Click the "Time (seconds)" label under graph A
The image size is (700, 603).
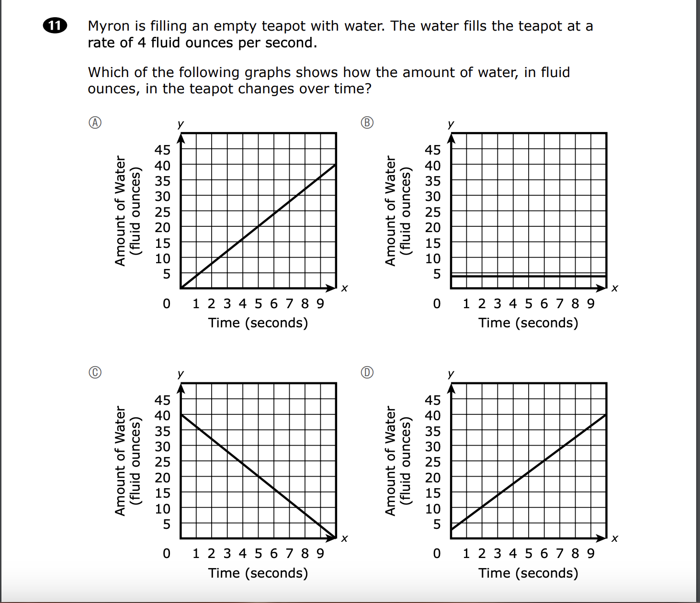(258, 323)
